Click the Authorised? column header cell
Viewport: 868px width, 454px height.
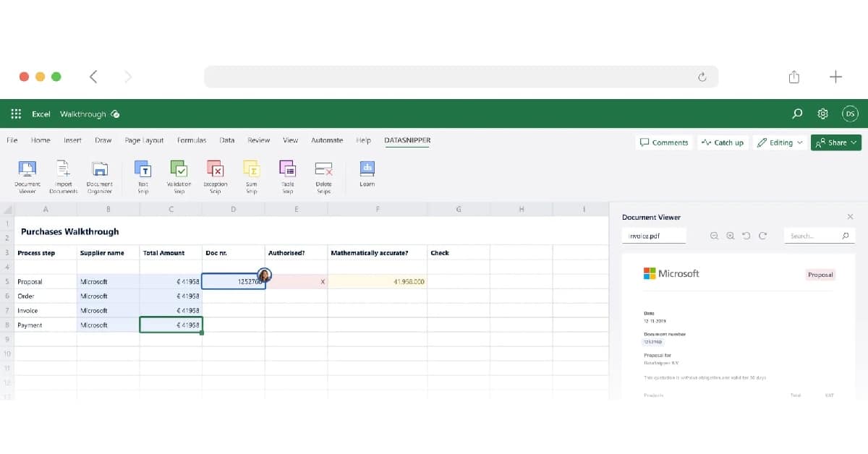tap(297, 253)
